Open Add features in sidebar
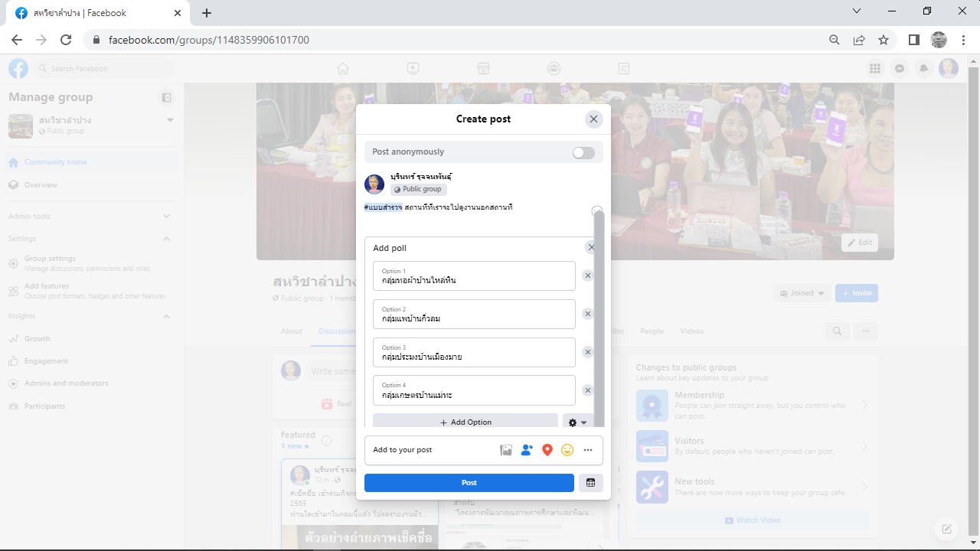This screenshot has height=551, width=980. 92,291
